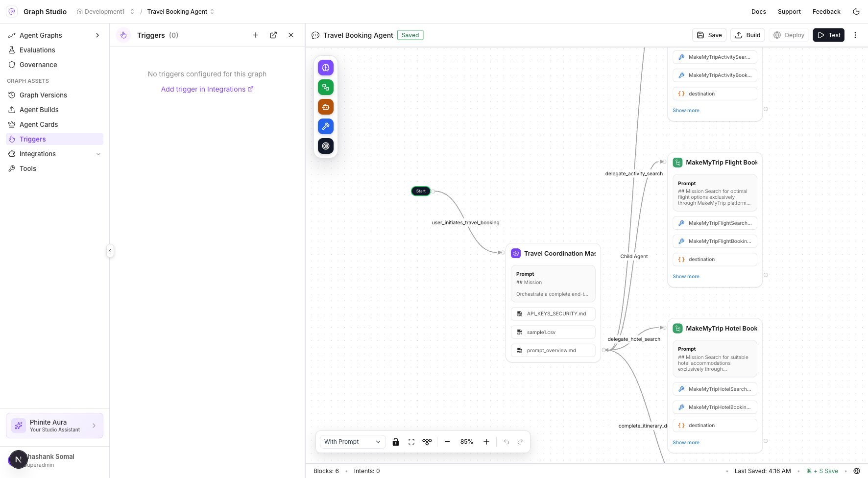Show more in the top activity node
The image size is (868, 478).
point(686,111)
